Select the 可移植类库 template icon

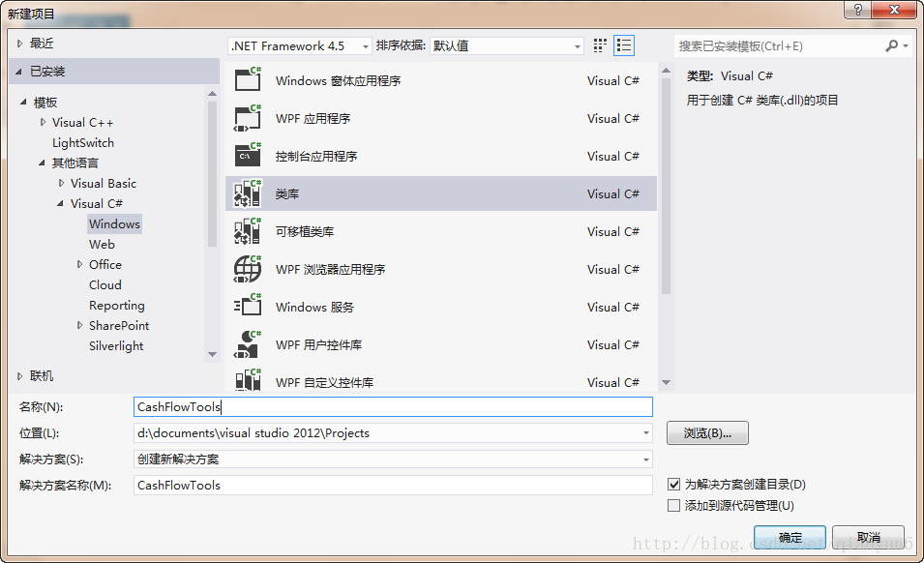point(248,231)
